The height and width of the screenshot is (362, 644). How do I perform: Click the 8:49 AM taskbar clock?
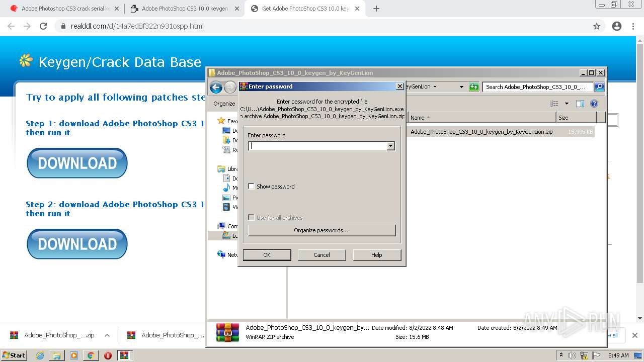618,355
